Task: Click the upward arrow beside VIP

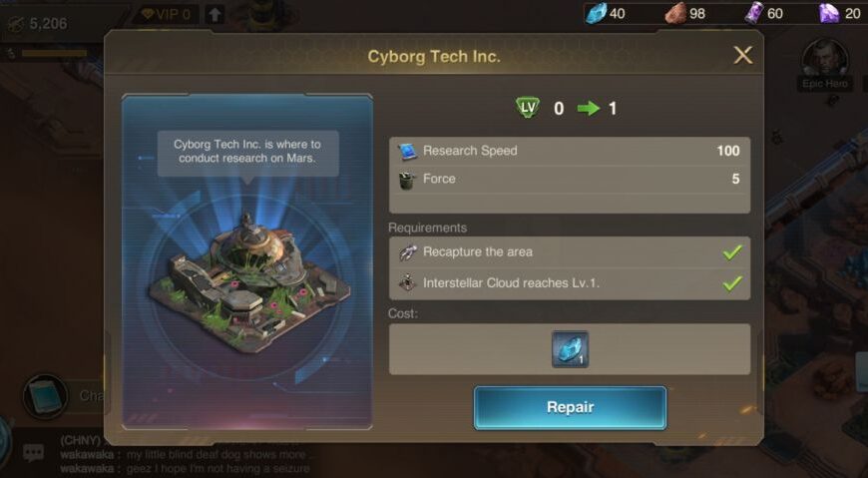Action: 215,14
